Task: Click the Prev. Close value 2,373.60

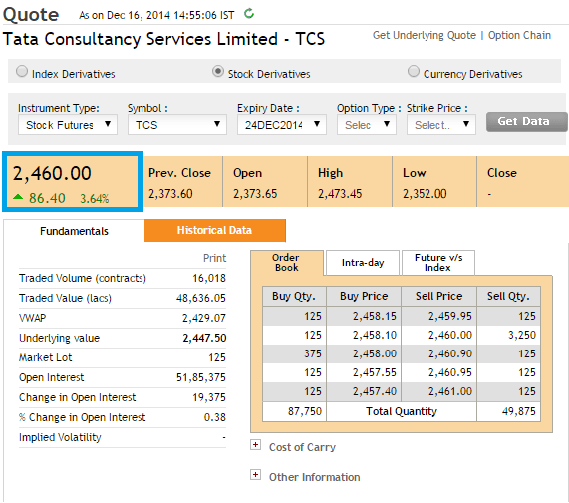Action: (x=170, y=194)
